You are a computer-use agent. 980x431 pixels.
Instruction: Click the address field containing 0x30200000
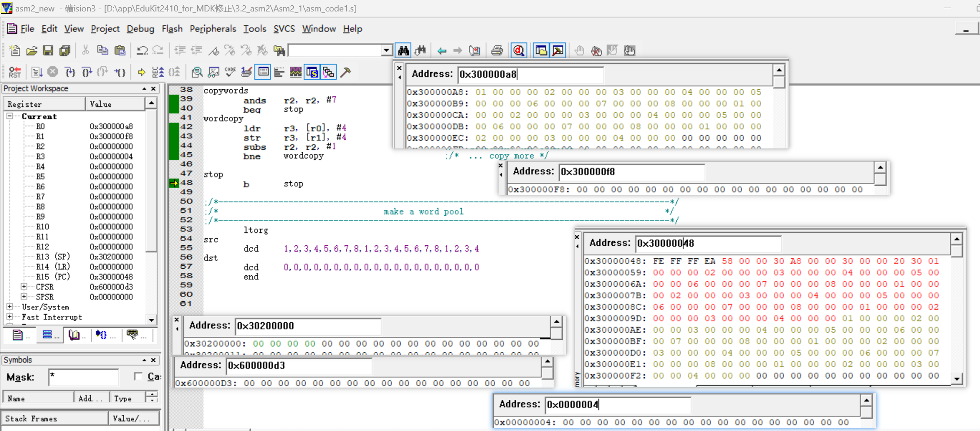coord(308,326)
